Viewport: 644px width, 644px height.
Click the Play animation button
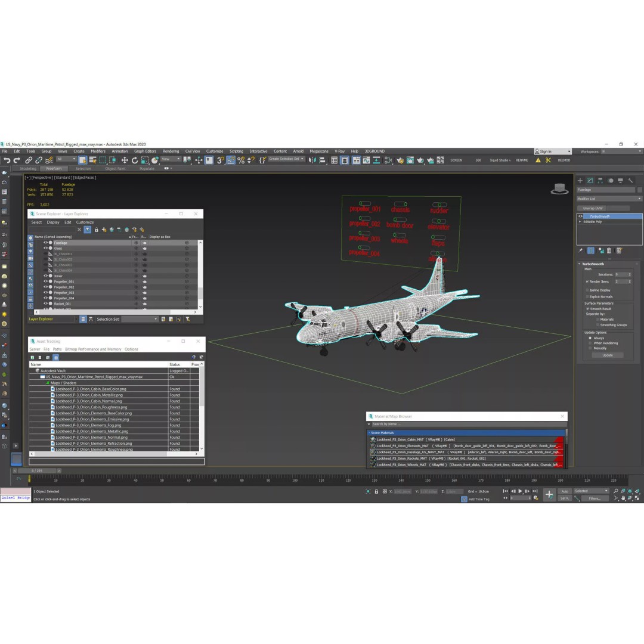pos(520,491)
